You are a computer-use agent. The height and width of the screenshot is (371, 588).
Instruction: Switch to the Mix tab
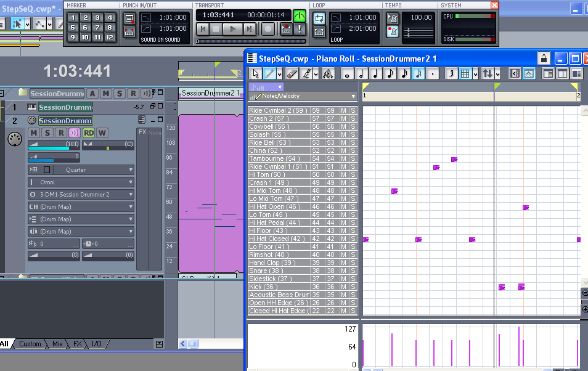pyautogui.click(x=57, y=344)
